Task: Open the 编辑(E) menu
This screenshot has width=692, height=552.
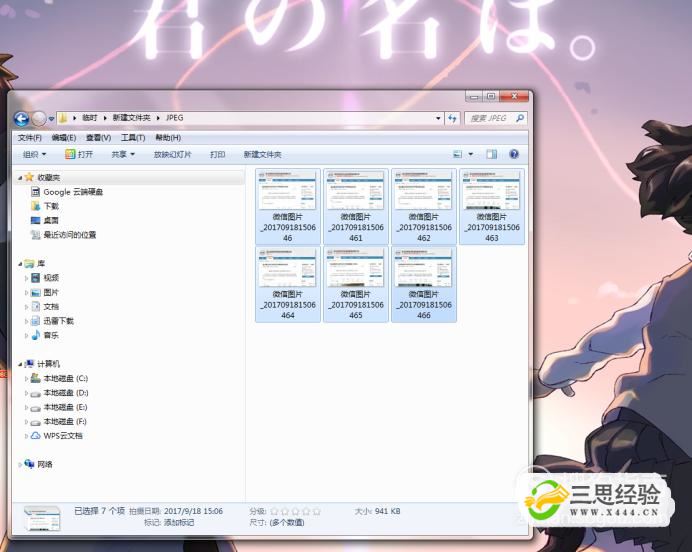Action: [x=64, y=138]
